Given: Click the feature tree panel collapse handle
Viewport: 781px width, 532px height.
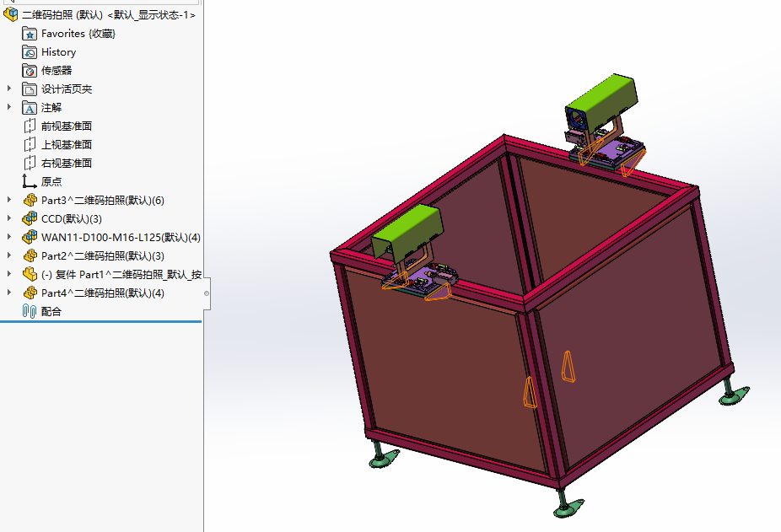Looking at the screenshot, I should pos(207,293).
